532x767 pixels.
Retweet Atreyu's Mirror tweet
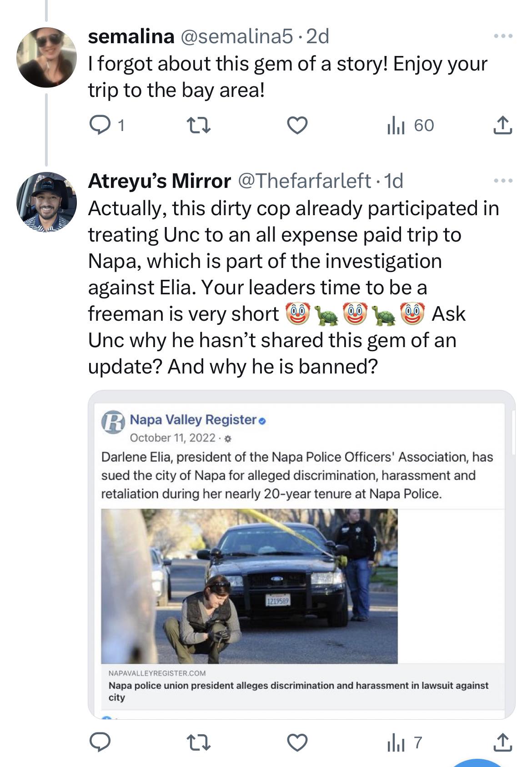click(199, 742)
